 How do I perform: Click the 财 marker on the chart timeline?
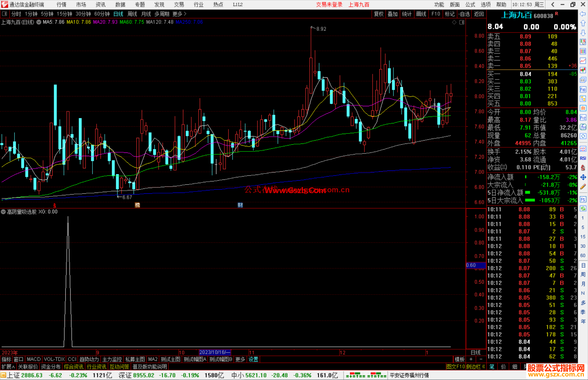point(240,205)
